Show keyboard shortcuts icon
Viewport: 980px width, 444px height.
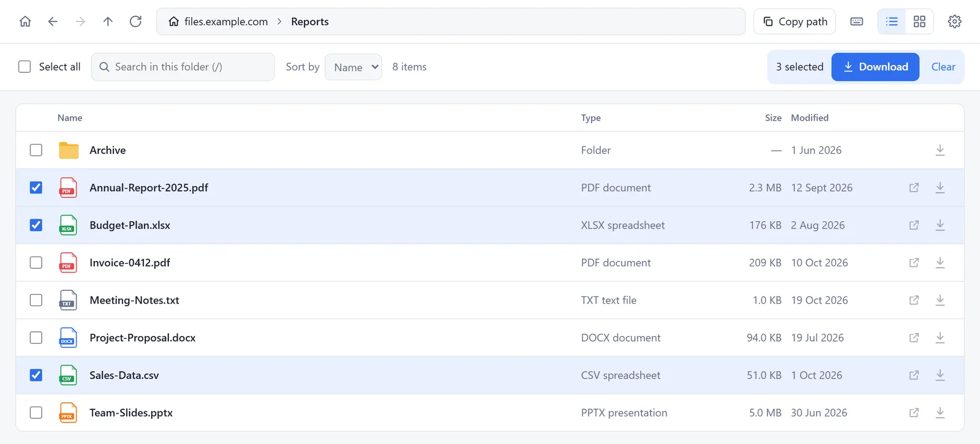pyautogui.click(x=857, y=21)
